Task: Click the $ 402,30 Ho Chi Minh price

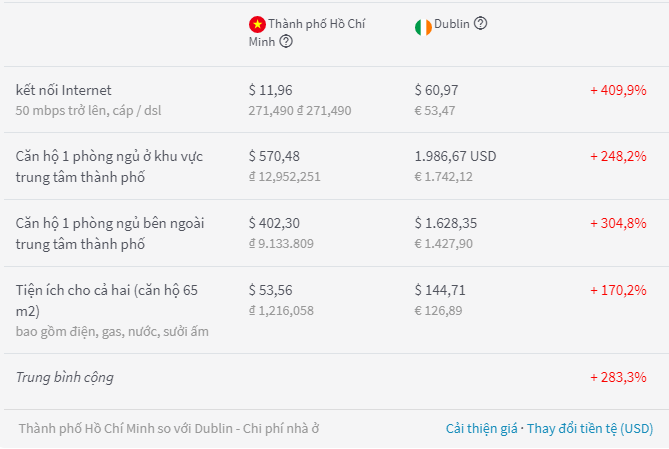Action: pyautogui.click(x=274, y=223)
